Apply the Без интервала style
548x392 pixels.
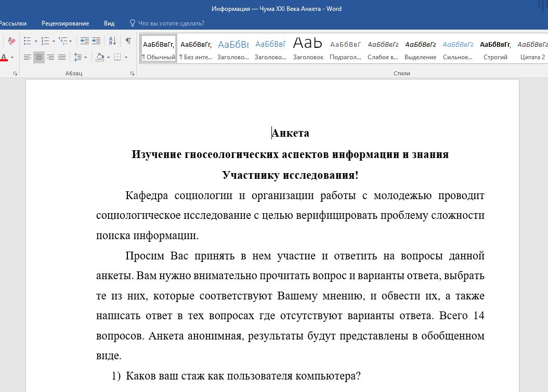[x=195, y=48]
